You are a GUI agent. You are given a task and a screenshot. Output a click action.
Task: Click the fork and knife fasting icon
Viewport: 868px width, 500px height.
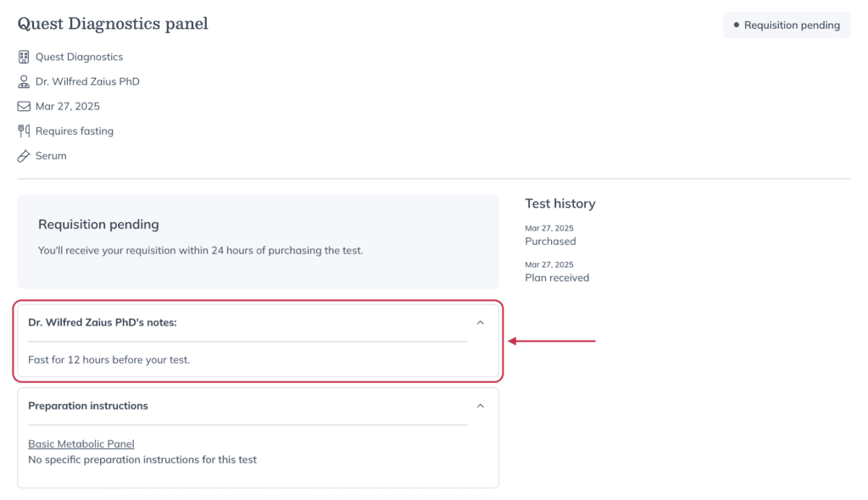coord(23,131)
